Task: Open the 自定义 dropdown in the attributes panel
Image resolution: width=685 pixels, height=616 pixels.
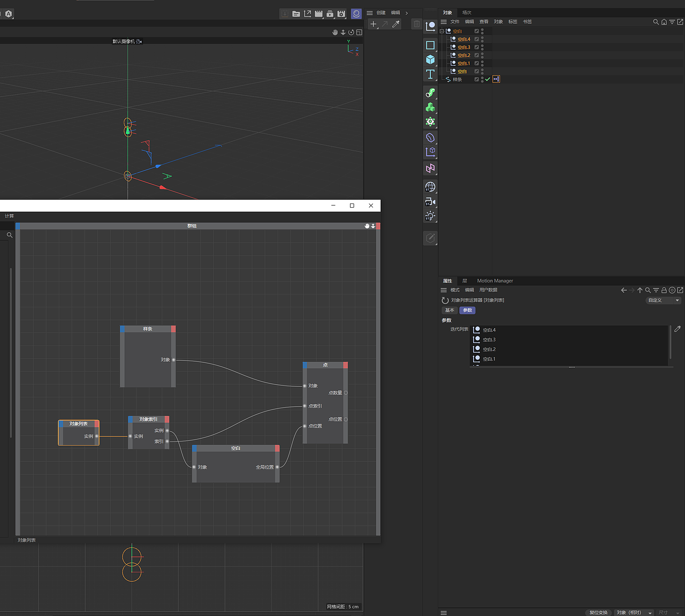Action: tap(663, 300)
